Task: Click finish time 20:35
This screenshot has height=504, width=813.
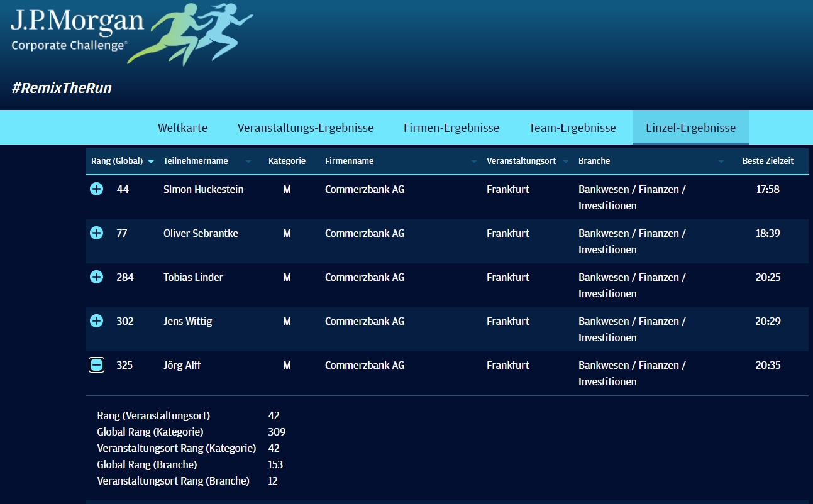Action: pyautogui.click(x=768, y=365)
